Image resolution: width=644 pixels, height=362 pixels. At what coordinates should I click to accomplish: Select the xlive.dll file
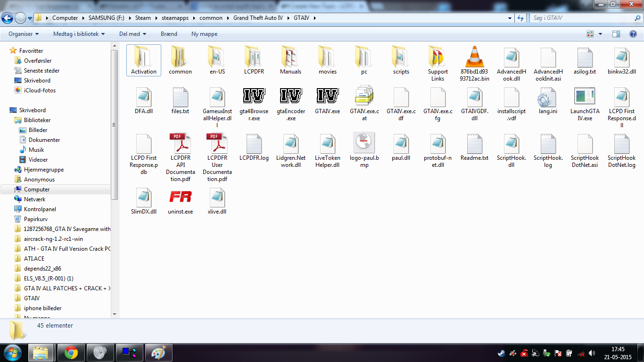click(x=217, y=200)
